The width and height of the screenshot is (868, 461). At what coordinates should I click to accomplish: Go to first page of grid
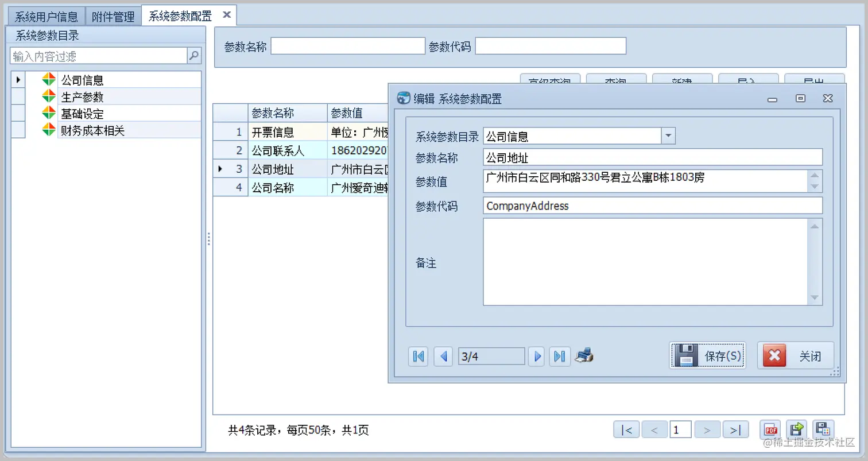click(x=626, y=429)
